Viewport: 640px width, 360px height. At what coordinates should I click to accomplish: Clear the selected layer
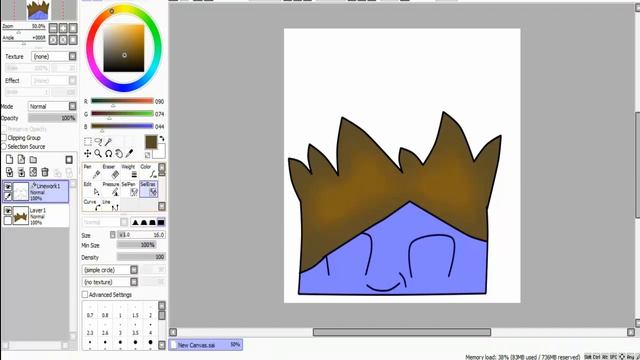click(33, 172)
